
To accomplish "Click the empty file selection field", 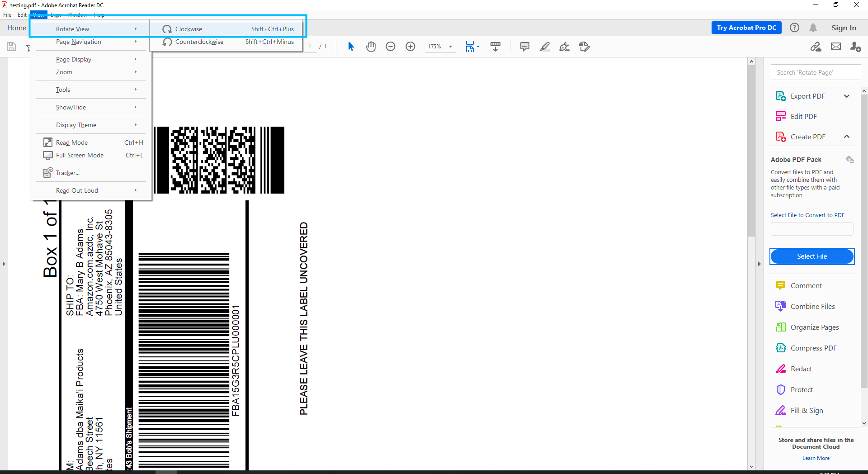I will point(812,229).
